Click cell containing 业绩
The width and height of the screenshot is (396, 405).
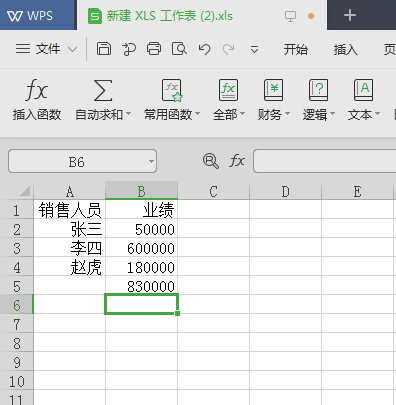pos(141,210)
